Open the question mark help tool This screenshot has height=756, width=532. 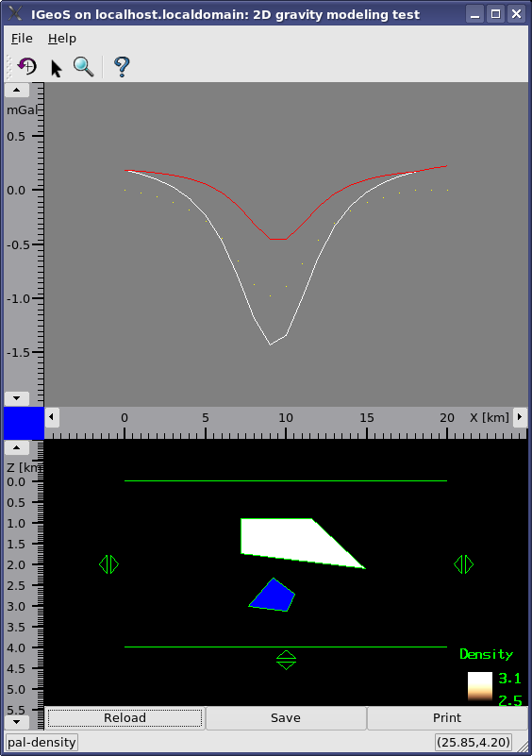click(122, 66)
